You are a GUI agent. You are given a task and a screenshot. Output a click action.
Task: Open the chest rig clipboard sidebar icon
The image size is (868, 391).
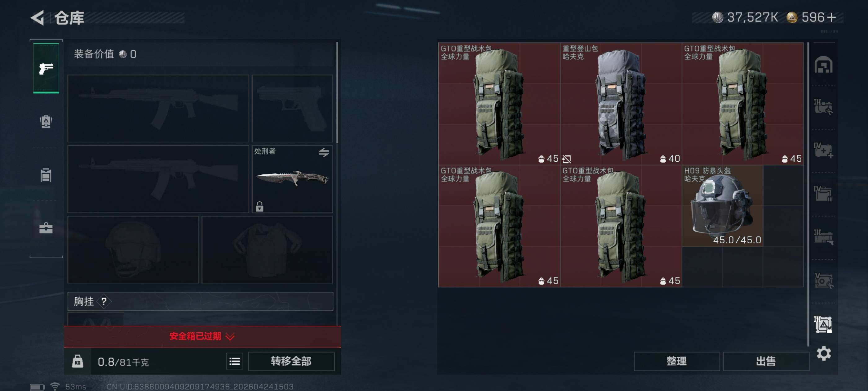pyautogui.click(x=46, y=175)
